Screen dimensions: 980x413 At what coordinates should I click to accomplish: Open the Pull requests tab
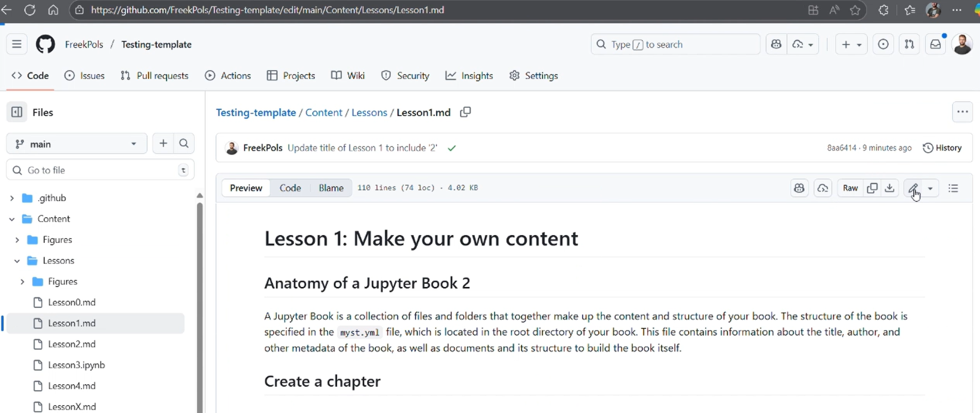154,76
